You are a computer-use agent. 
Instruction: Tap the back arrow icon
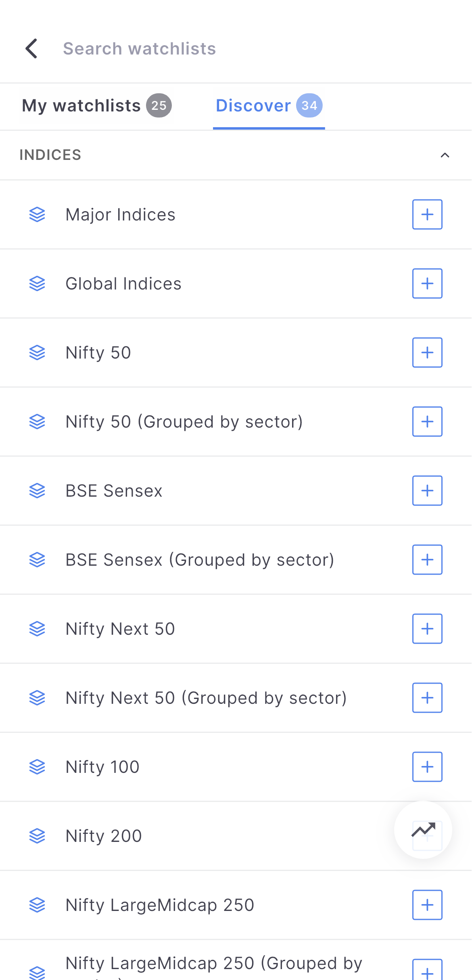pyautogui.click(x=31, y=48)
